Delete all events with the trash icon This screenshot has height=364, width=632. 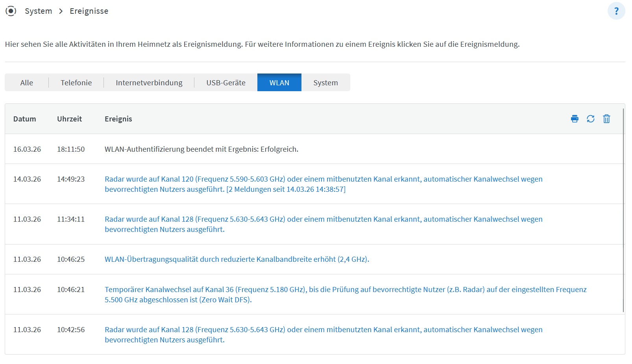tap(606, 119)
